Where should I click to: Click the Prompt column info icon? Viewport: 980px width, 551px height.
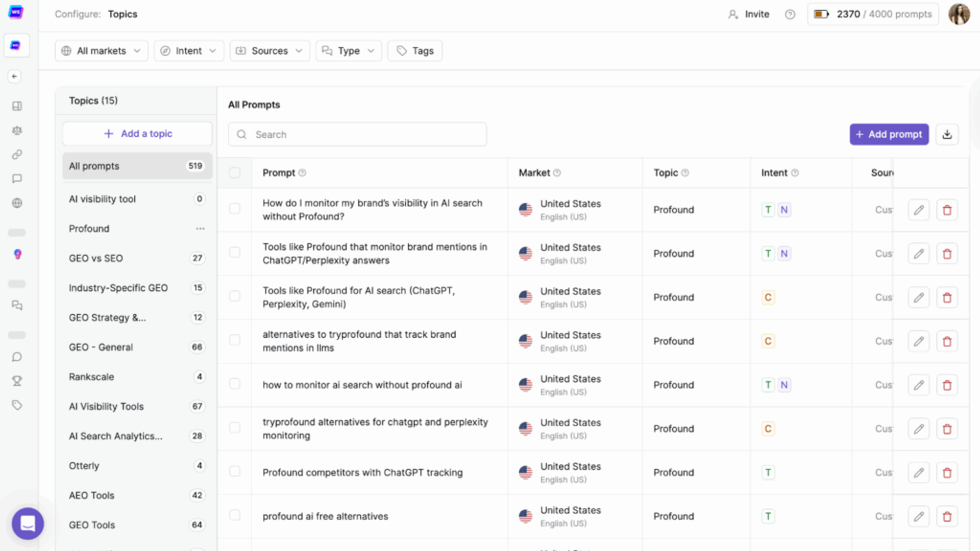click(x=302, y=173)
